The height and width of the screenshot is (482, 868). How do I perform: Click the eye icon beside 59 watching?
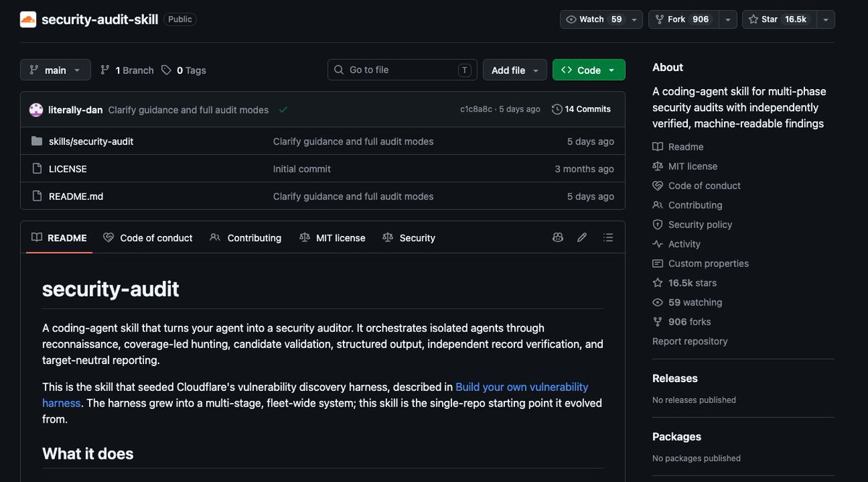pyautogui.click(x=658, y=303)
